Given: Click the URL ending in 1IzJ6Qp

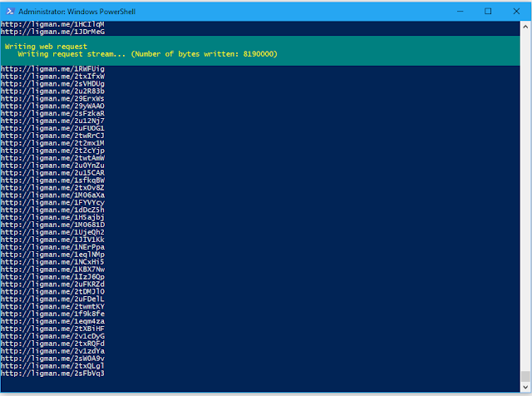Looking at the screenshot, I should click(x=52, y=277).
